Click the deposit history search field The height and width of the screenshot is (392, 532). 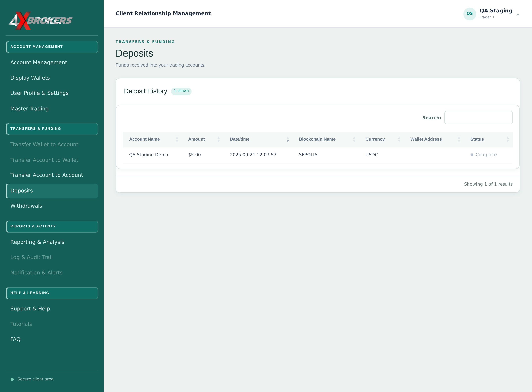coord(478,118)
